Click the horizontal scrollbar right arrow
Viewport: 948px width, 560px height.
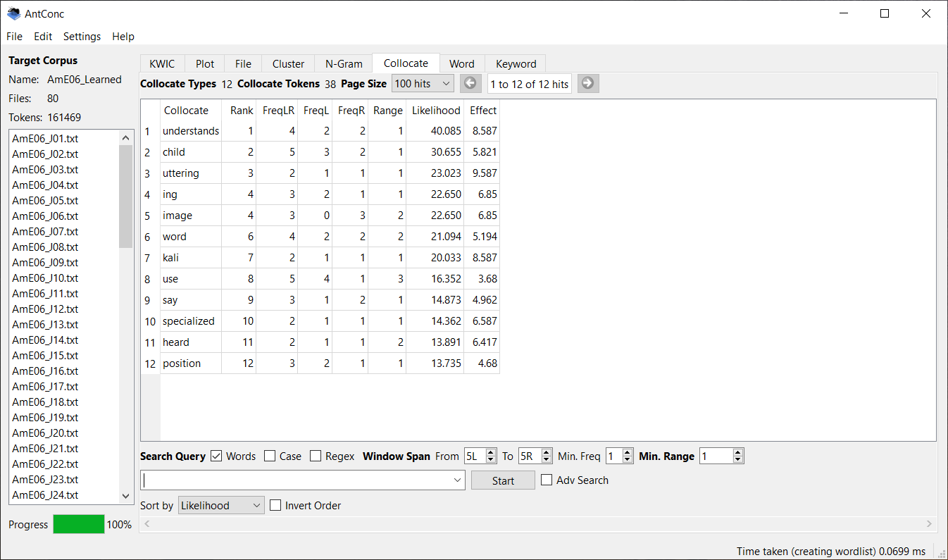(930, 523)
